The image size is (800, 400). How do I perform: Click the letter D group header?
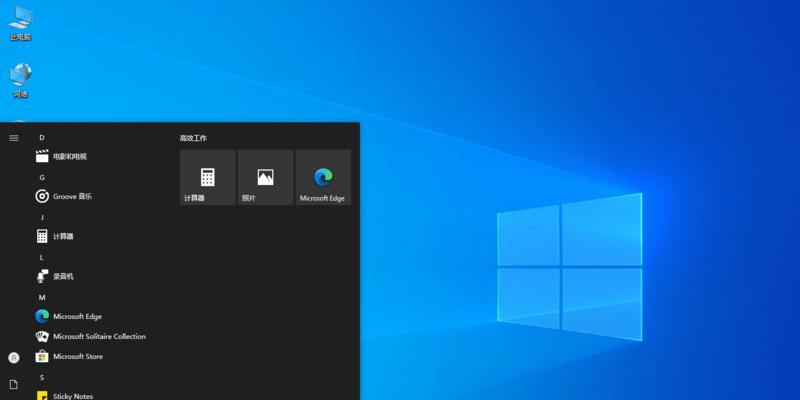(x=42, y=138)
